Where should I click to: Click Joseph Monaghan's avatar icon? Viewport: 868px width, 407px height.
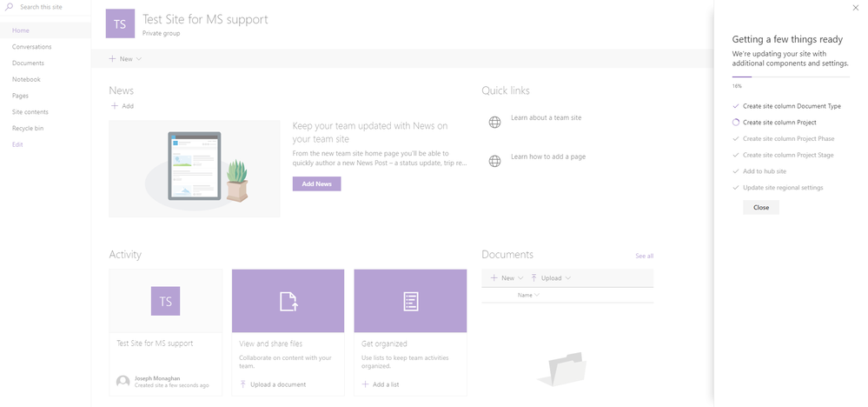click(123, 382)
